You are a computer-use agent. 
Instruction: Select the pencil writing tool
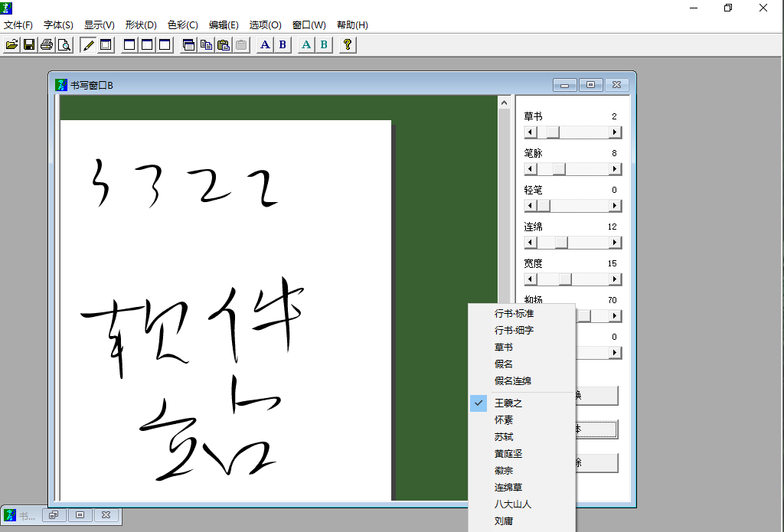pyautogui.click(x=88, y=45)
